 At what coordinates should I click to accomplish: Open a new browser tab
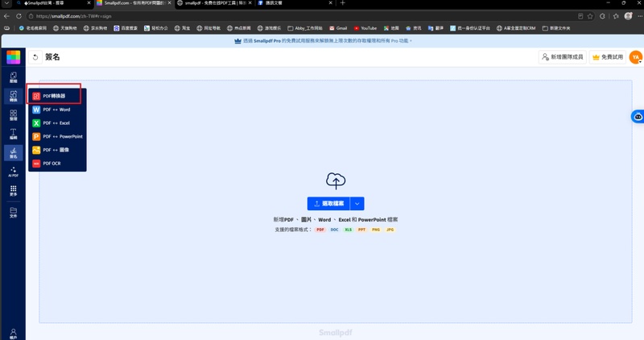click(343, 3)
